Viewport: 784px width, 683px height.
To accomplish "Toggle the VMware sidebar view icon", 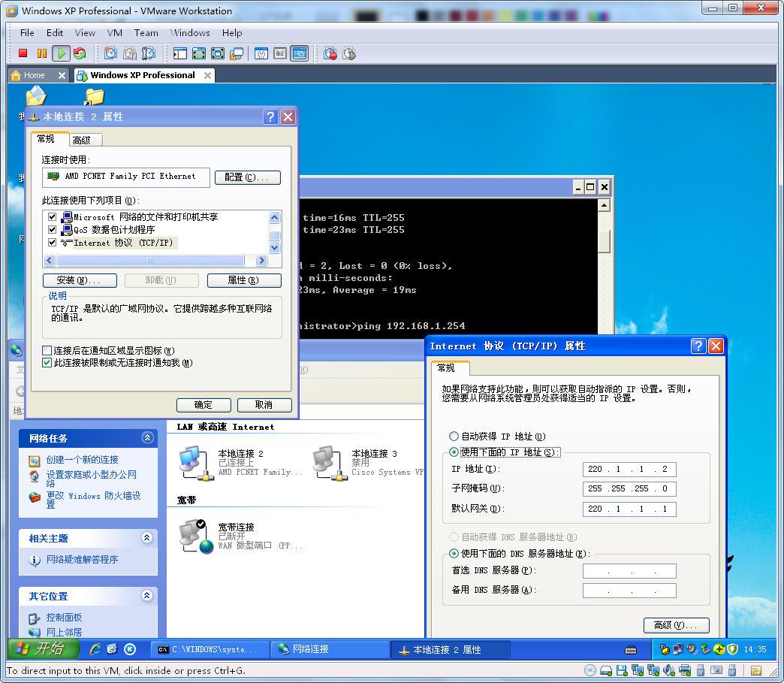I will pos(180,53).
